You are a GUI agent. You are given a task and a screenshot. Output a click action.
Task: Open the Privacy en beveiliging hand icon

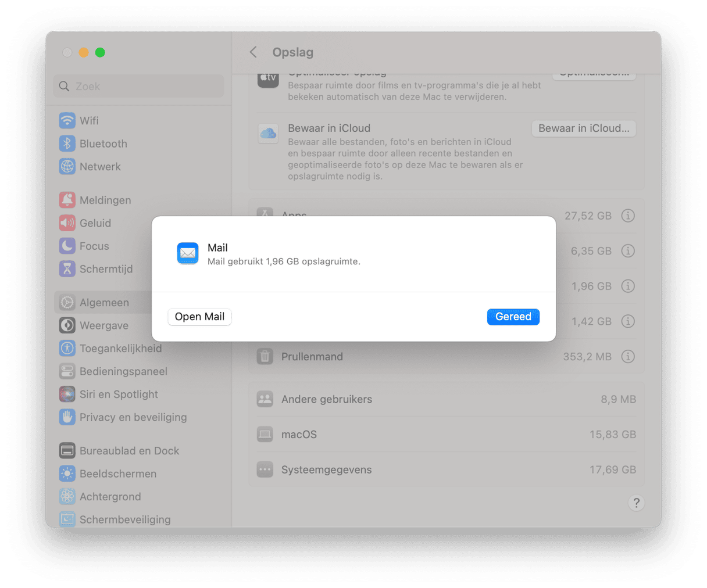coord(67,417)
